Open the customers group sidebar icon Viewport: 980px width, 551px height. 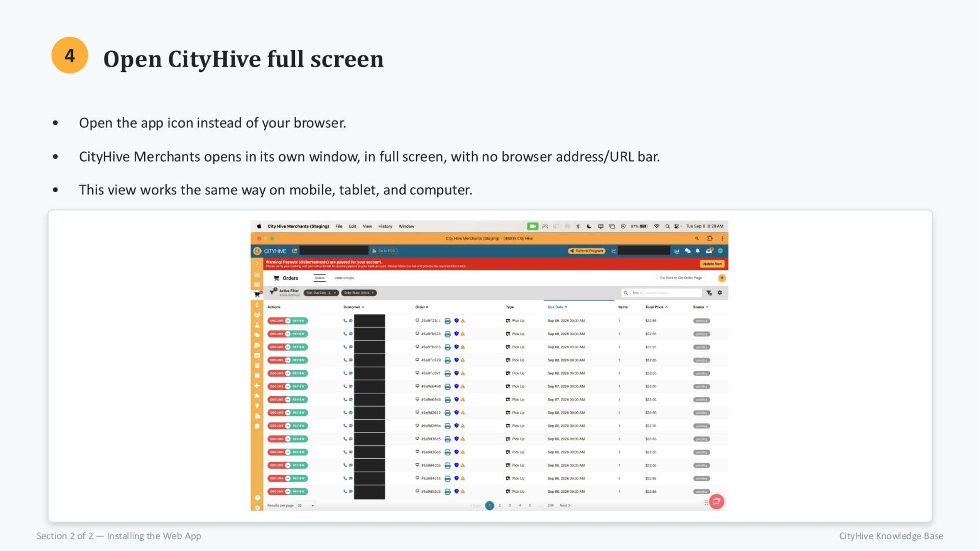point(257,315)
